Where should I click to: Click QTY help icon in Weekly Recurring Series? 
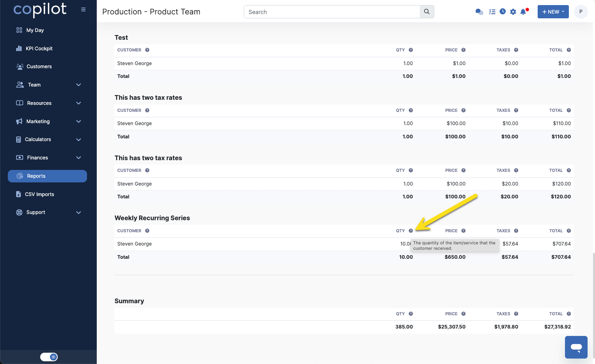(x=411, y=231)
